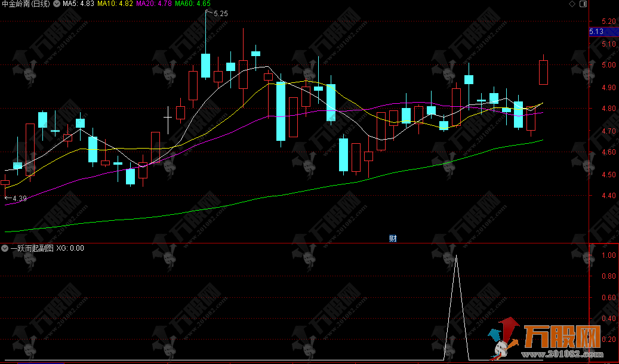Click the 5.10 price axis label
The height and width of the screenshot is (364, 619).
pyautogui.click(x=609, y=44)
